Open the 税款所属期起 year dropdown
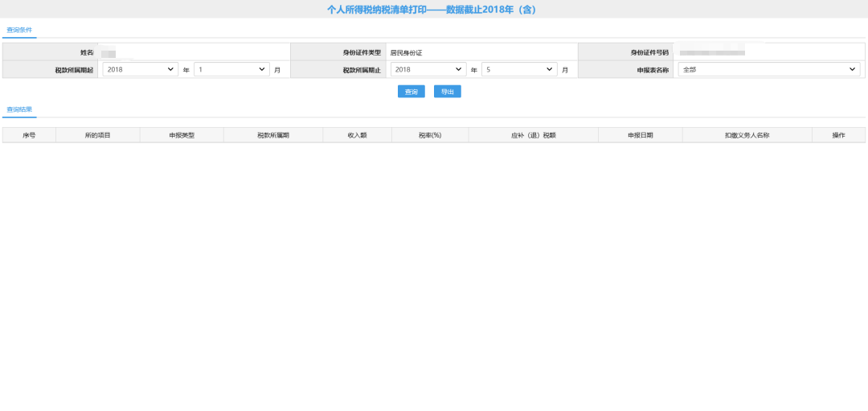Viewport: 868px width, 411px height. pyautogui.click(x=140, y=70)
